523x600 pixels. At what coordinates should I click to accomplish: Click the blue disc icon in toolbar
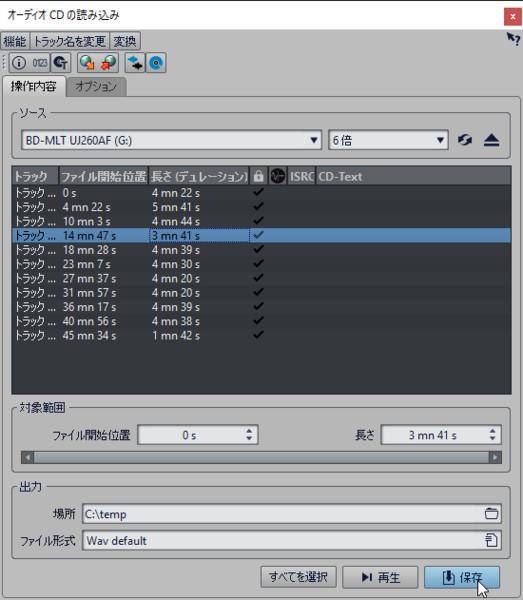[x=156, y=63]
